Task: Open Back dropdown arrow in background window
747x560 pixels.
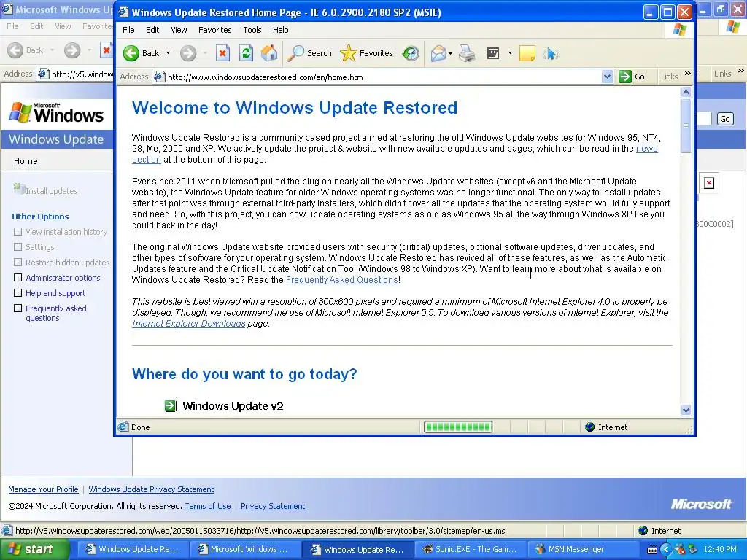Action: [x=52, y=50]
